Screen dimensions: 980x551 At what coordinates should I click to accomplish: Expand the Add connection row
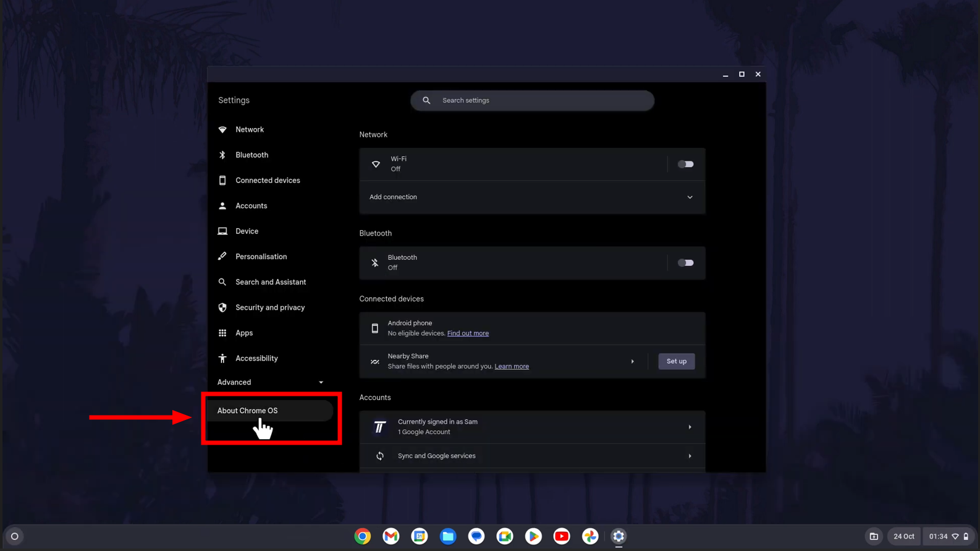(x=532, y=197)
